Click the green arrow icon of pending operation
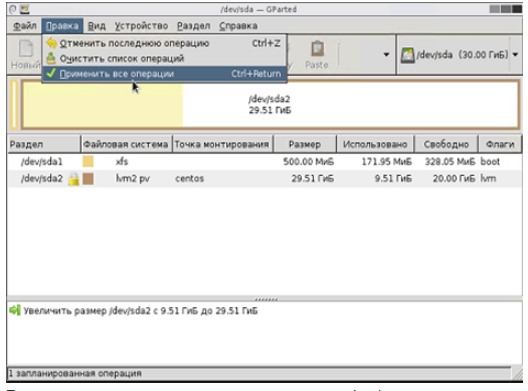The height and width of the screenshot is (391, 528). coord(15,310)
